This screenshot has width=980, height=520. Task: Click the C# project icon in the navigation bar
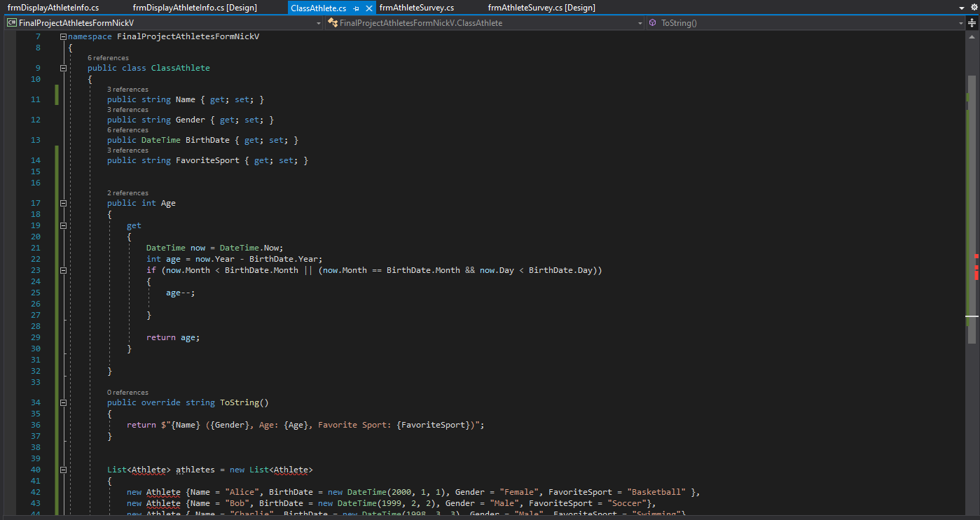click(12, 23)
